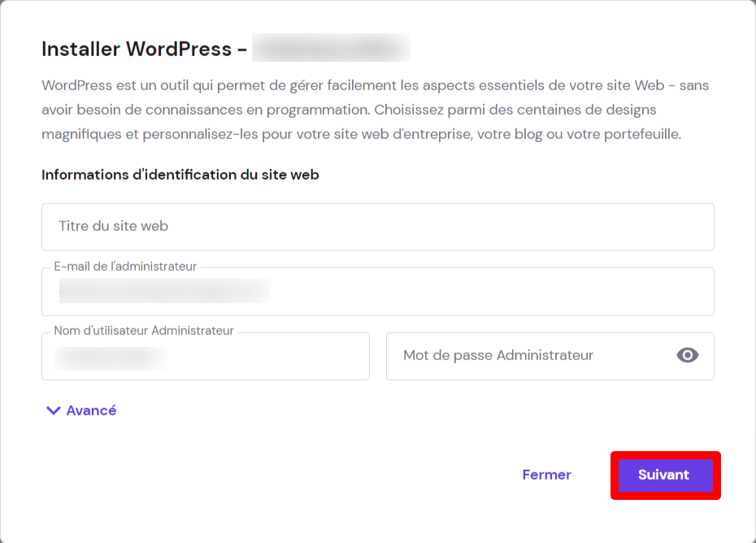
Task: Select the Nom d'utilisateur Administrateur field
Action: click(x=206, y=356)
